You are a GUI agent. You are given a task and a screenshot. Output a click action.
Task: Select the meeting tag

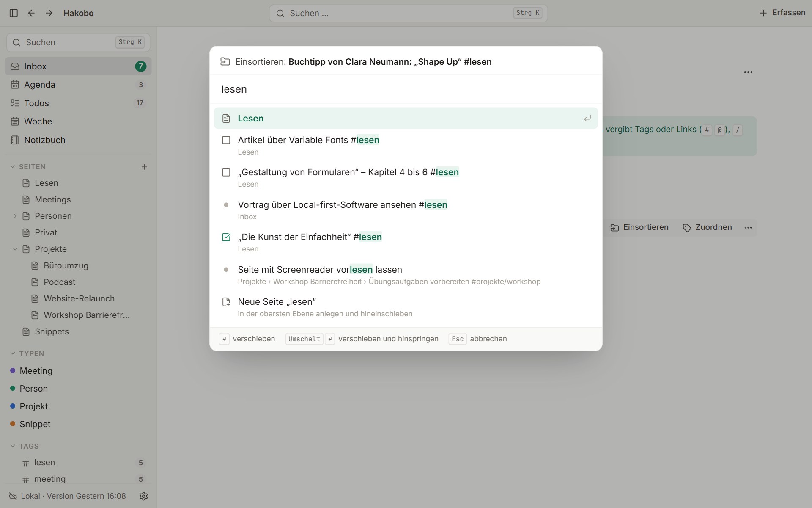tap(78, 479)
